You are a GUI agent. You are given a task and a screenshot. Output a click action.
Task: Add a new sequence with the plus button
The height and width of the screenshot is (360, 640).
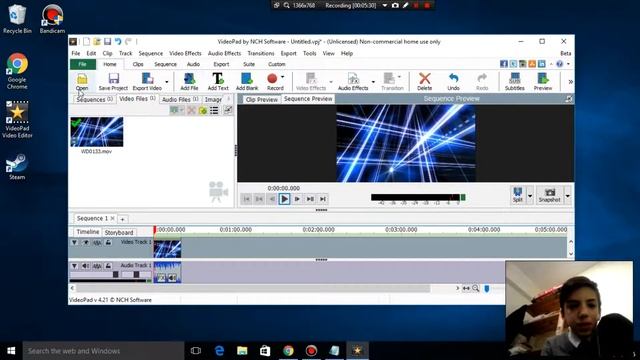point(122,219)
